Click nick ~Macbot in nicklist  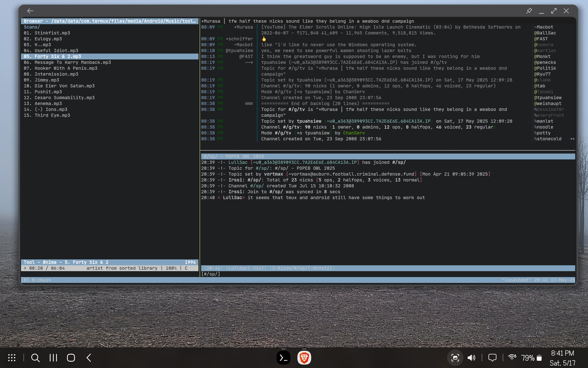543,27
